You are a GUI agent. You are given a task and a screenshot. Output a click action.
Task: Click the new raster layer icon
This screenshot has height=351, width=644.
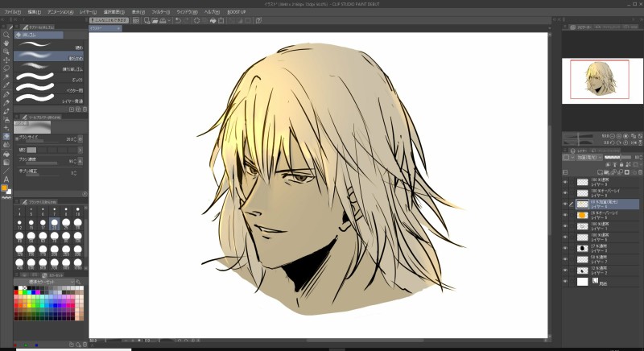click(x=600, y=172)
